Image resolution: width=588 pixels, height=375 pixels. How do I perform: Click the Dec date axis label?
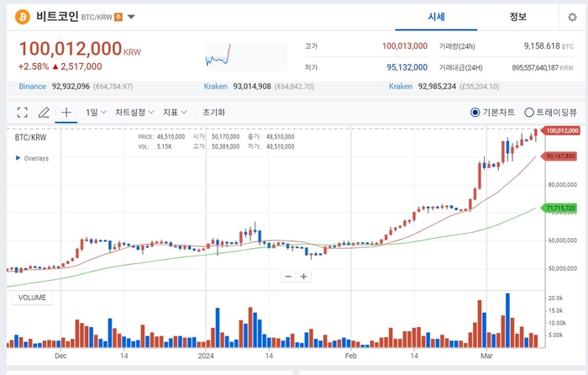pos(60,356)
